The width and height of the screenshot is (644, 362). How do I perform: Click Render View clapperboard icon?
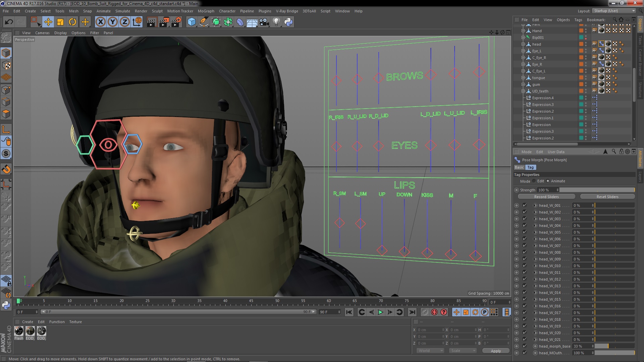(x=152, y=22)
